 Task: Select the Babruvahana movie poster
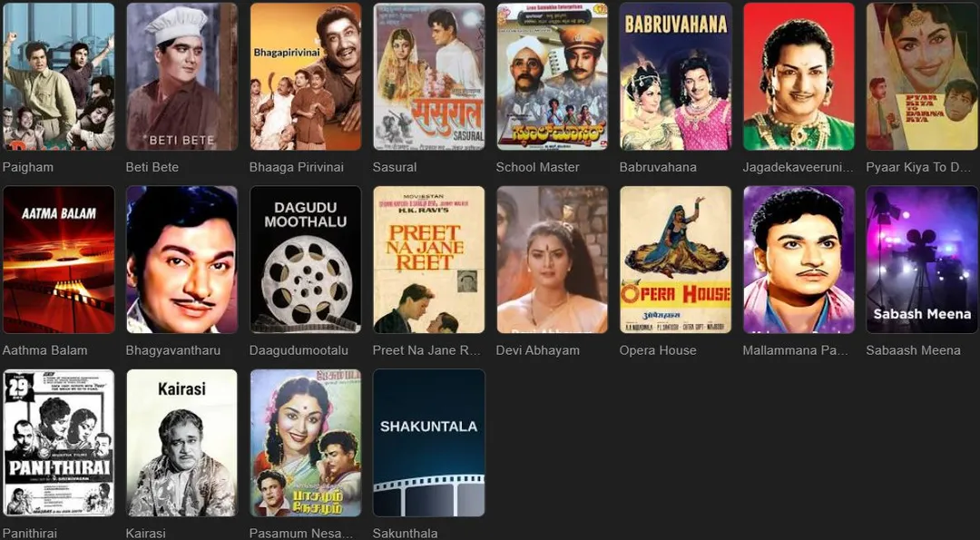coord(676,76)
